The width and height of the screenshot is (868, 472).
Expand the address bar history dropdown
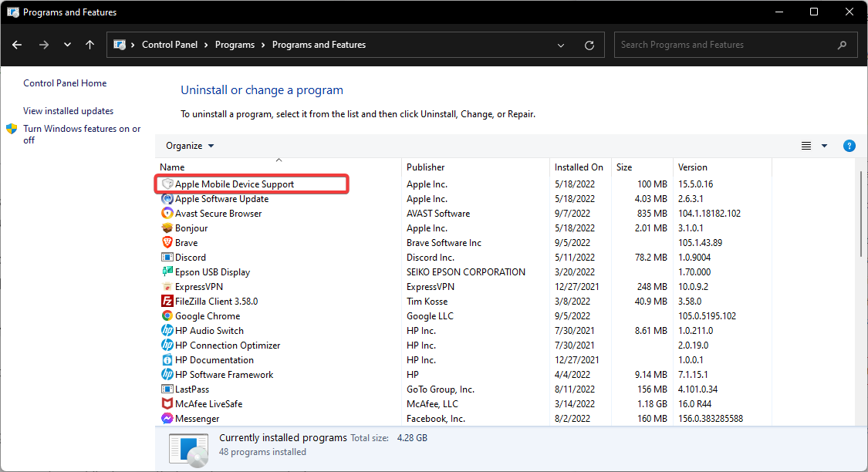(x=561, y=45)
